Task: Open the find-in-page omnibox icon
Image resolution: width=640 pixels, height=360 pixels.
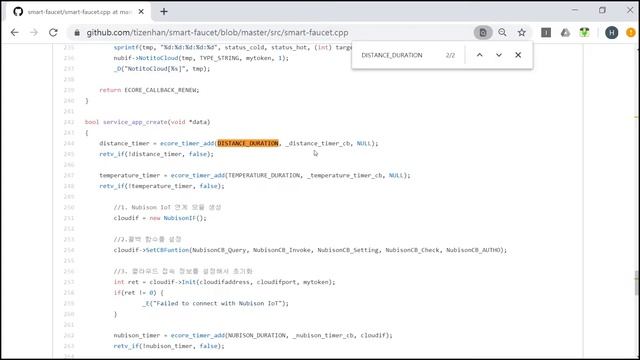Action: point(483,33)
